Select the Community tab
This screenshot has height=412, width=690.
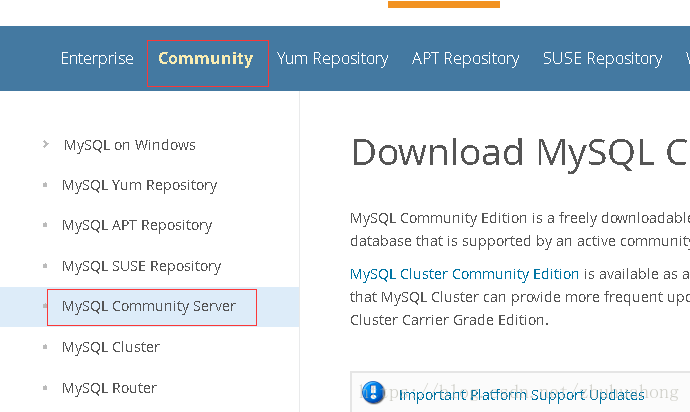pyautogui.click(x=206, y=59)
